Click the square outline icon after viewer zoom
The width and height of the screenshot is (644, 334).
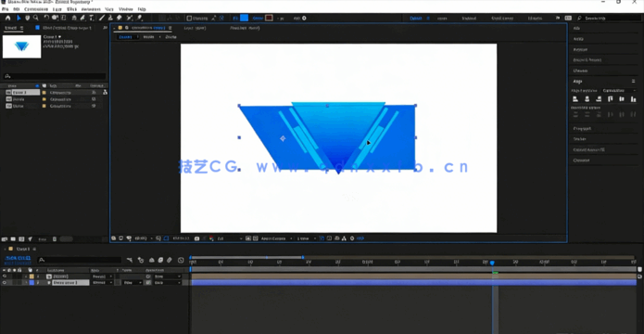[x=158, y=238]
